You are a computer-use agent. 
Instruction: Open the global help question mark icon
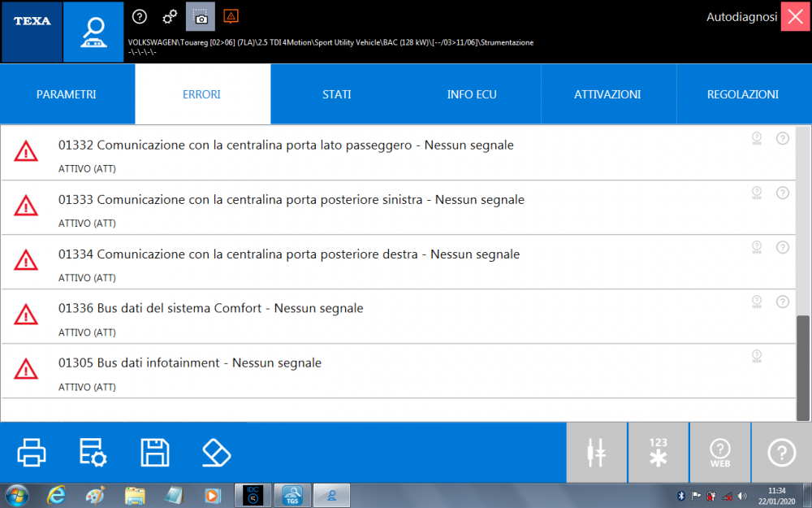[x=140, y=16]
